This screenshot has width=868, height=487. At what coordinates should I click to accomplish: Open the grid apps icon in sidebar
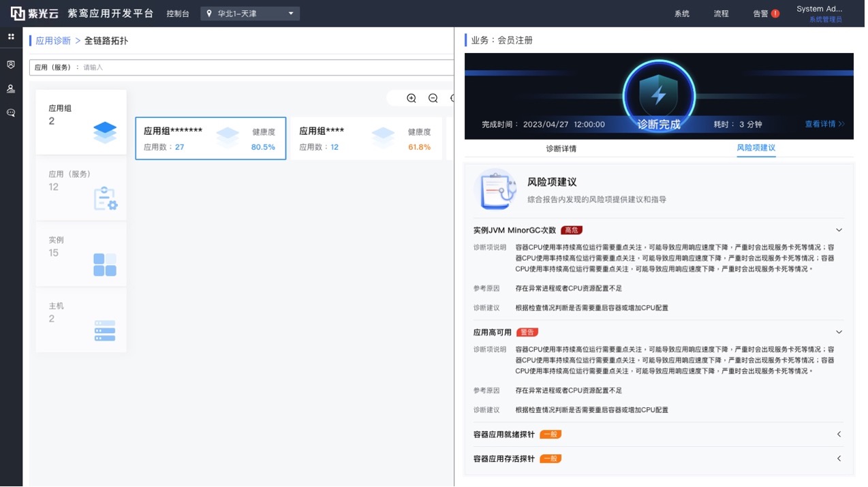coord(11,37)
